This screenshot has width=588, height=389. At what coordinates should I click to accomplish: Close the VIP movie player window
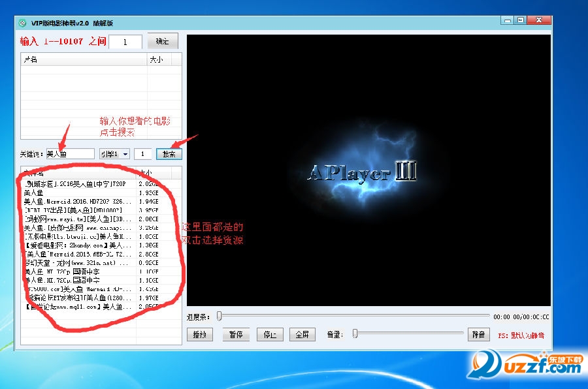539,20
